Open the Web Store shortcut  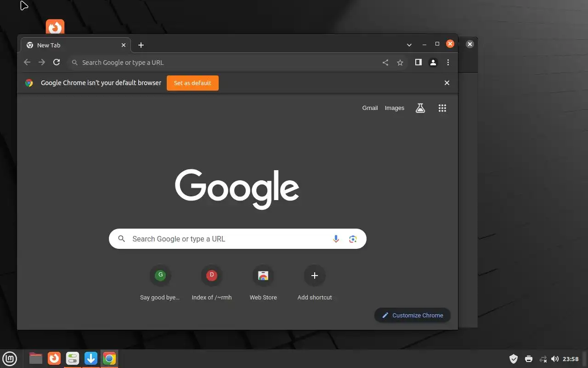(x=263, y=283)
